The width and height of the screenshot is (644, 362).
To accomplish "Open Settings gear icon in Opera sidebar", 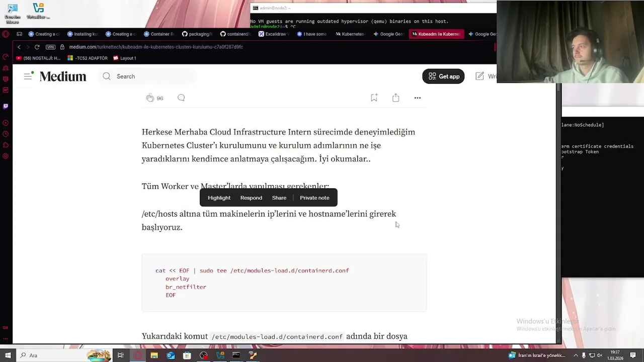I will pos(6,156).
